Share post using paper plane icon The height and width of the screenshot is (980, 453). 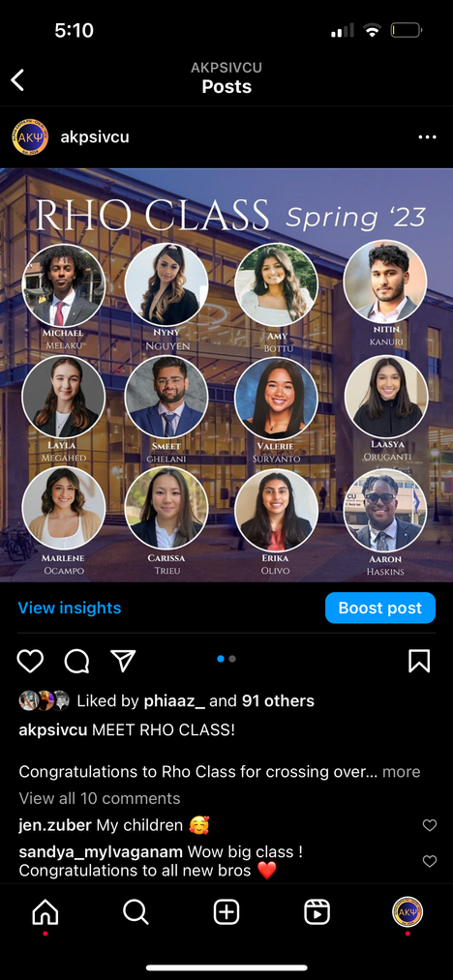[x=123, y=660]
